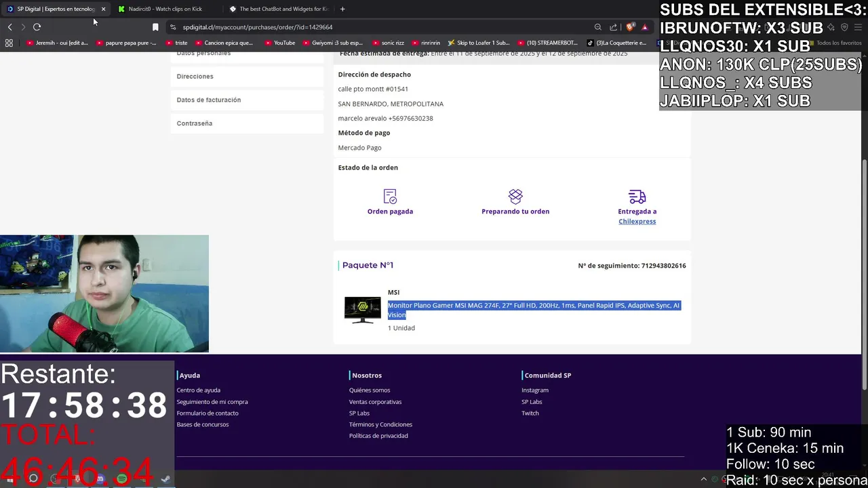Reload the page with the refresh icon
Screen dimensions: 868x488
37,27
